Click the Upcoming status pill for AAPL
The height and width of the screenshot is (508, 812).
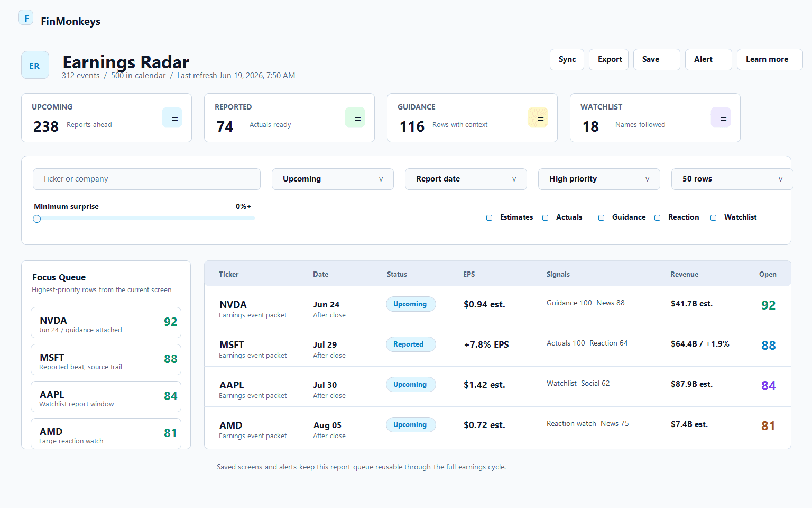[x=411, y=384]
